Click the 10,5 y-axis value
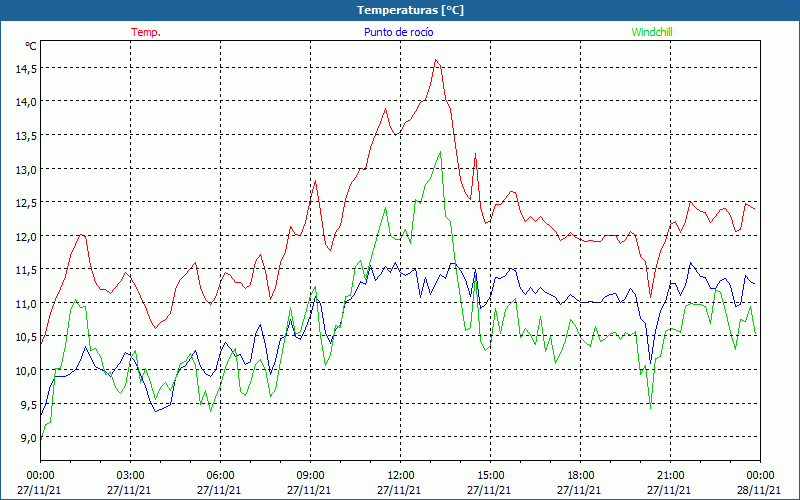Image resolution: width=800 pixels, height=500 pixels. coord(26,337)
